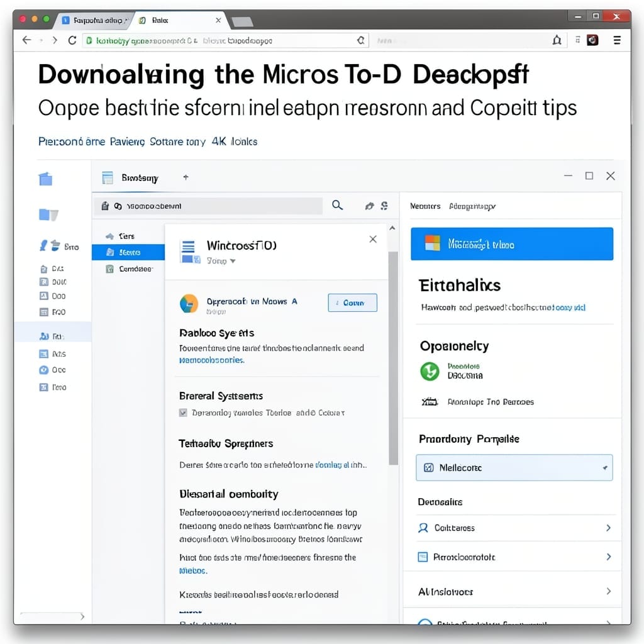Expand the 'Ptcroclooorotolc' row chevron

[608, 557]
